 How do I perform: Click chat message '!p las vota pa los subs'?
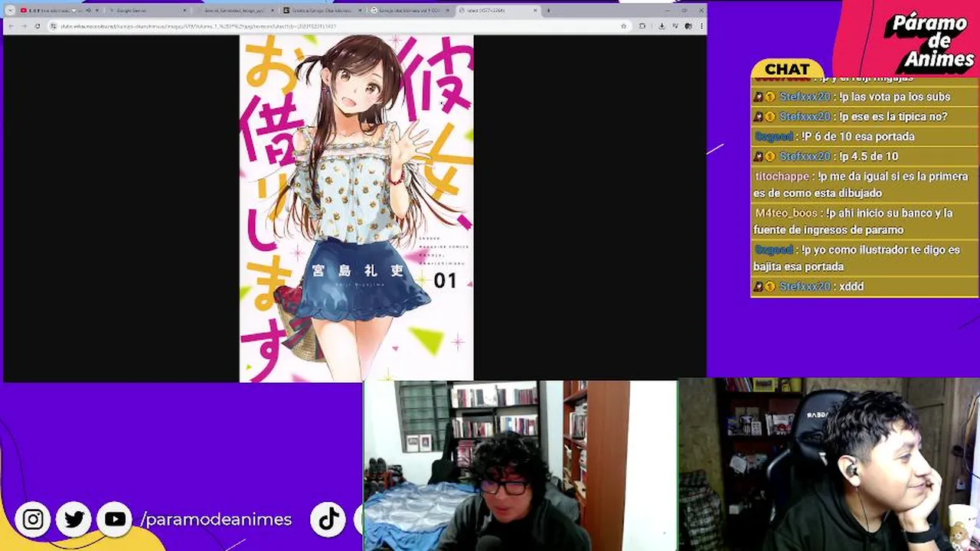pos(894,96)
